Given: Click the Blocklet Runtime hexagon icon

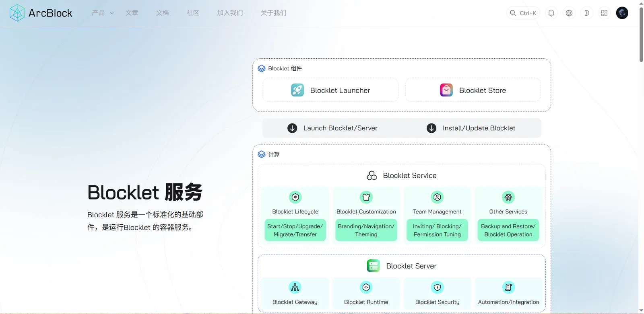Looking at the screenshot, I should pos(366,287).
